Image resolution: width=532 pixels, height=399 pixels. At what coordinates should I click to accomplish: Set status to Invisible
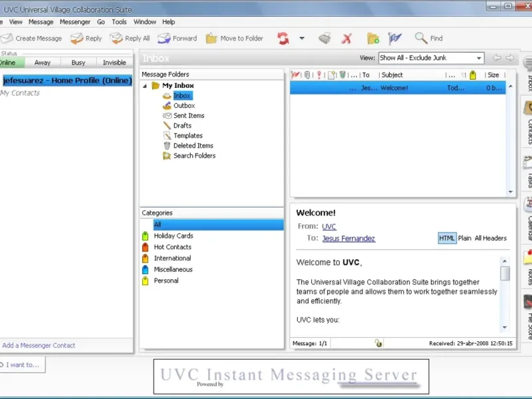[114, 63]
